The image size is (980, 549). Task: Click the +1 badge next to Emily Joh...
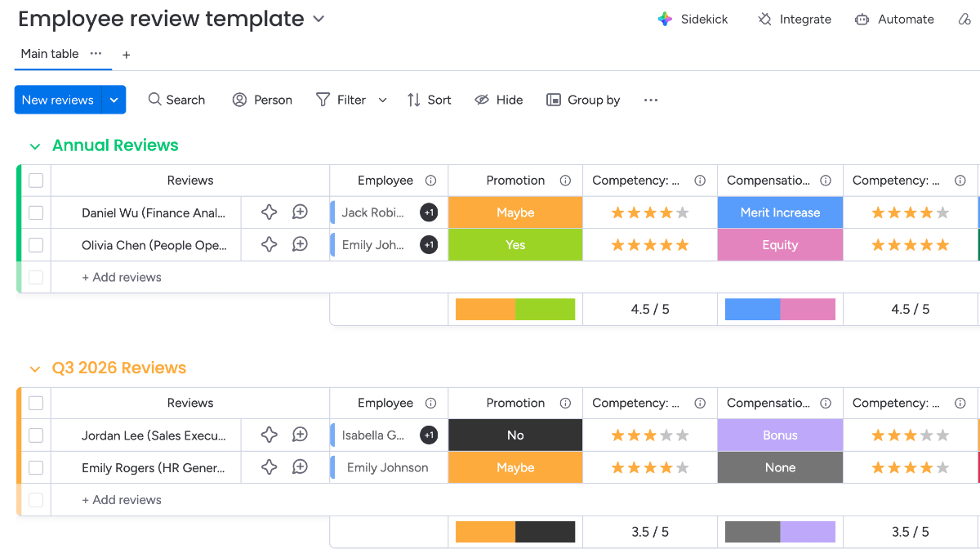point(429,244)
